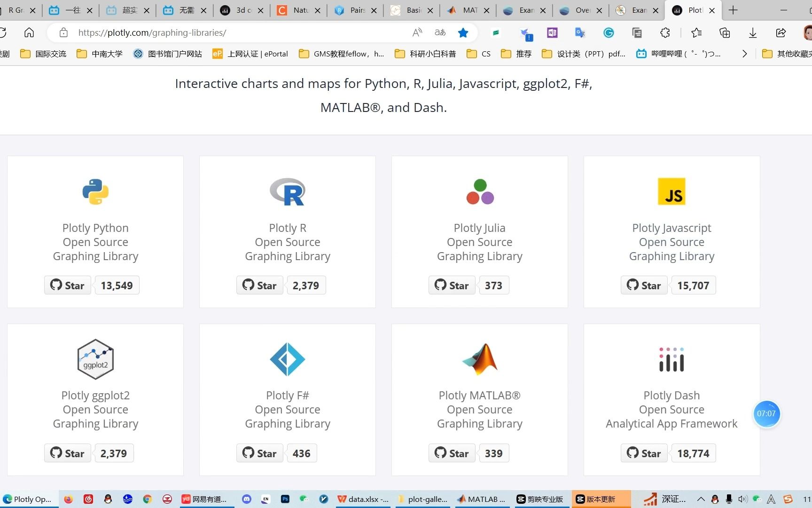Open the 科研小白科普 bookmarks folder
This screenshot has width=812, height=508.
click(x=426, y=54)
